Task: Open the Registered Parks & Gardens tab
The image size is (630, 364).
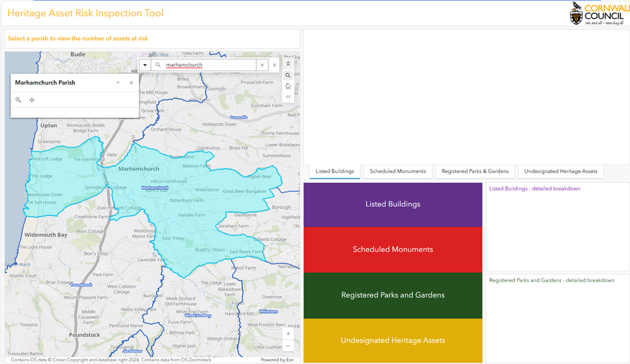Action: pos(475,172)
